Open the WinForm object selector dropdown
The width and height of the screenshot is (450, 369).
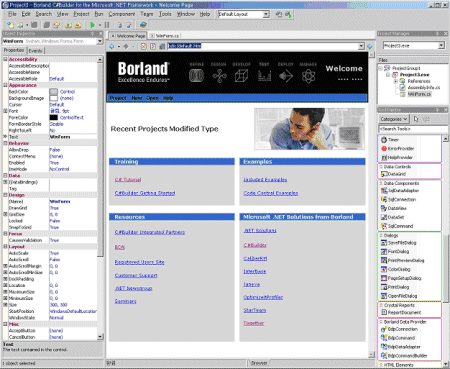click(x=100, y=41)
